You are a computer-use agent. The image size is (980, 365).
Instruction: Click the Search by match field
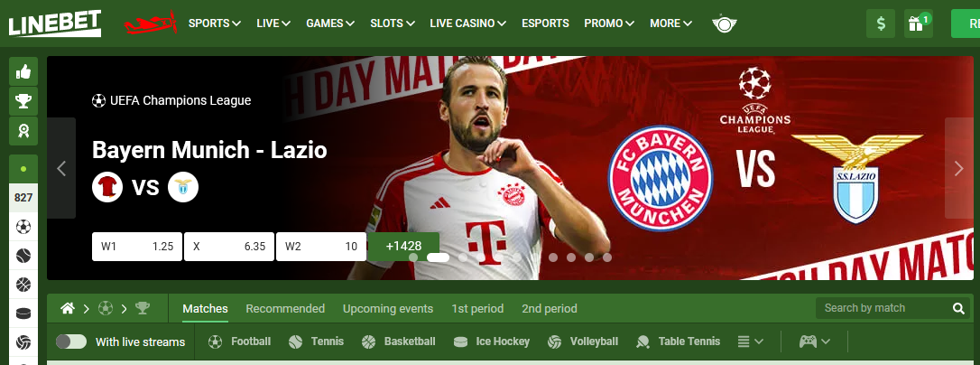click(x=884, y=308)
